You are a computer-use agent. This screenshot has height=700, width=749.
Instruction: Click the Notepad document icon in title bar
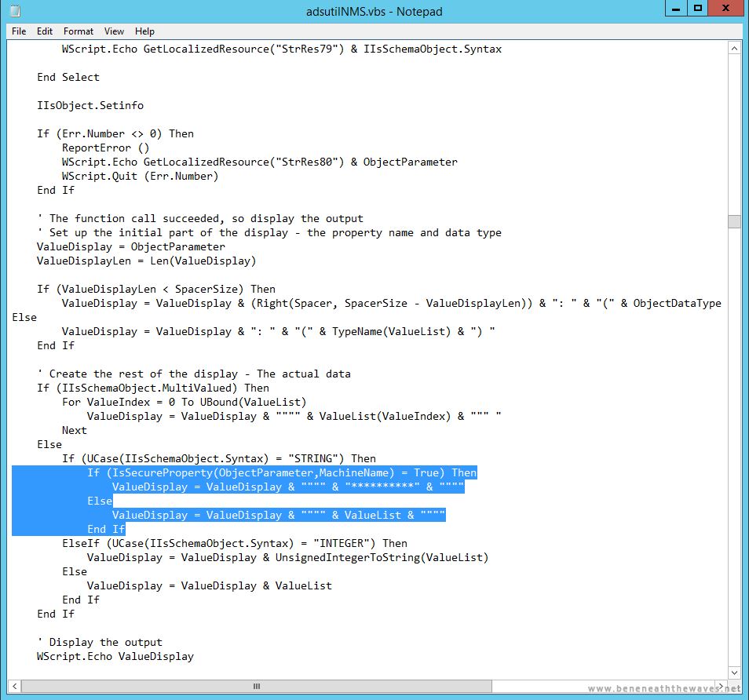point(15,10)
